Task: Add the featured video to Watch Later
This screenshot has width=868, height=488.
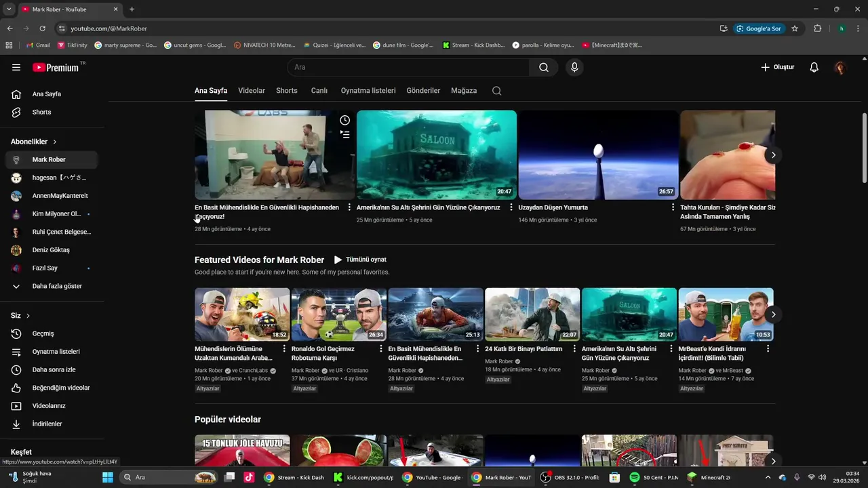Action: click(345, 120)
